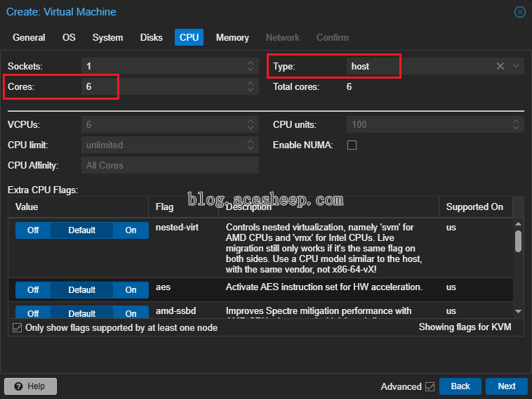Set amd-ssbd flag to Off
This screenshot has width=532, height=399.
(33, 313)
